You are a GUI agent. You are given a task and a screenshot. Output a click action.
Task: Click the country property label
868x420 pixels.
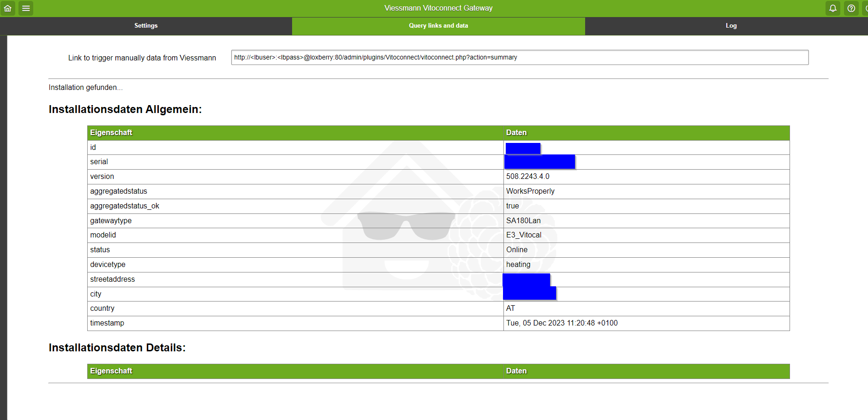point(102,308)
